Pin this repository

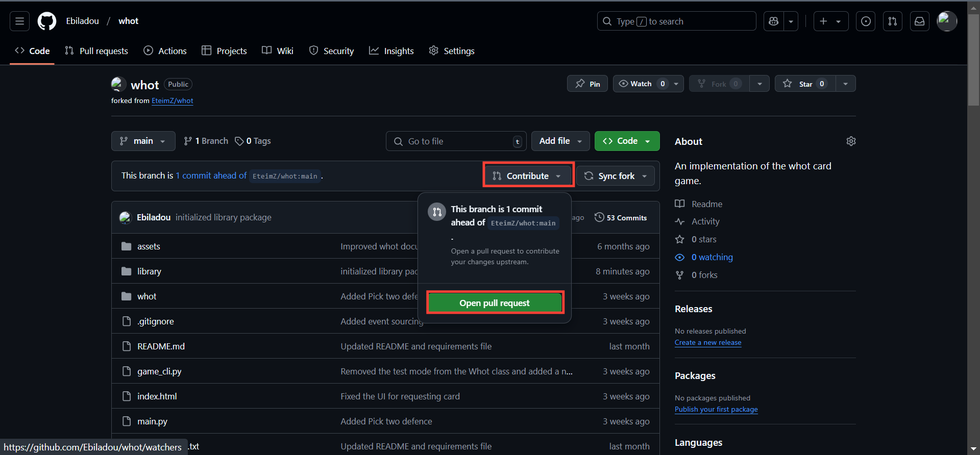(x=587, y=84)
